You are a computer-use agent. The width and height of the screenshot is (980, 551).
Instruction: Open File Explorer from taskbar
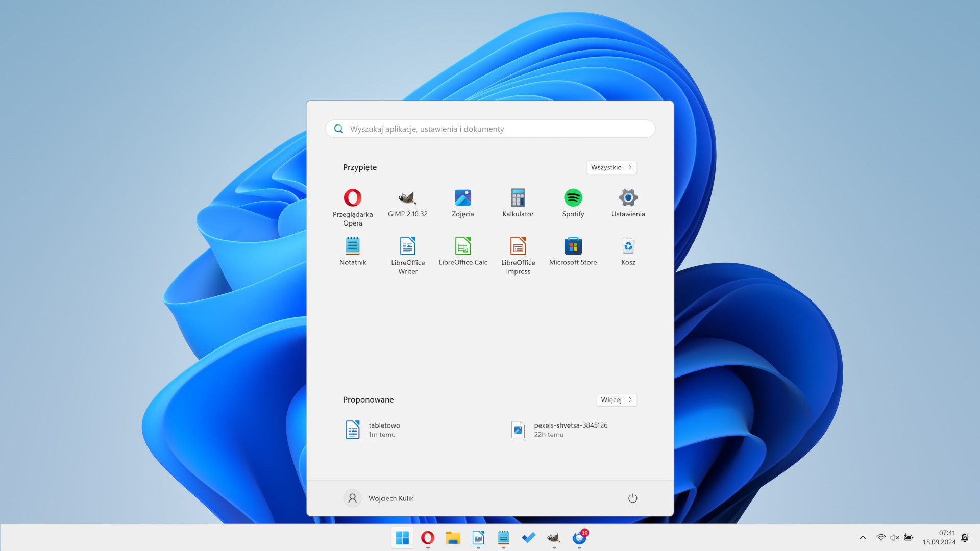click(x=453, y=538)
